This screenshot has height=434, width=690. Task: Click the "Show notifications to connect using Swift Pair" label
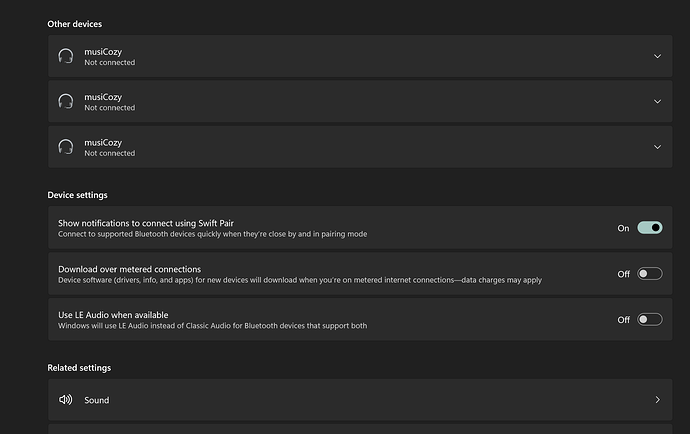click(147, 223)
